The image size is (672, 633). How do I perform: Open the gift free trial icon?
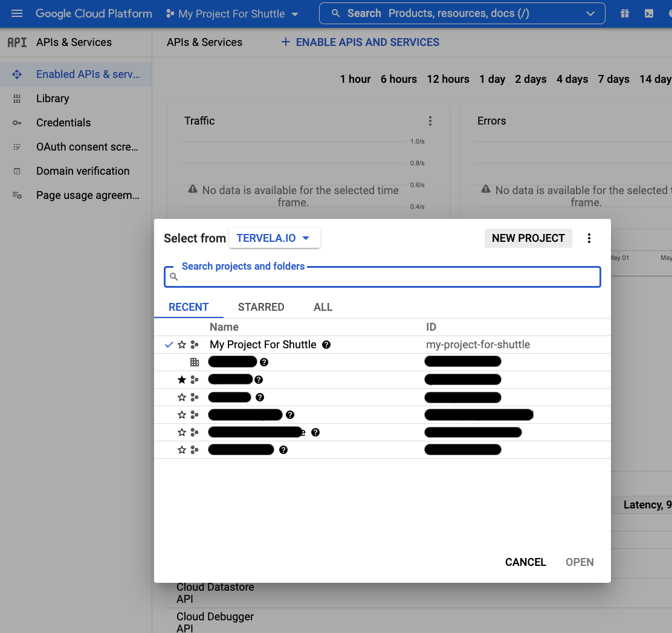click(x=625, y=14)
